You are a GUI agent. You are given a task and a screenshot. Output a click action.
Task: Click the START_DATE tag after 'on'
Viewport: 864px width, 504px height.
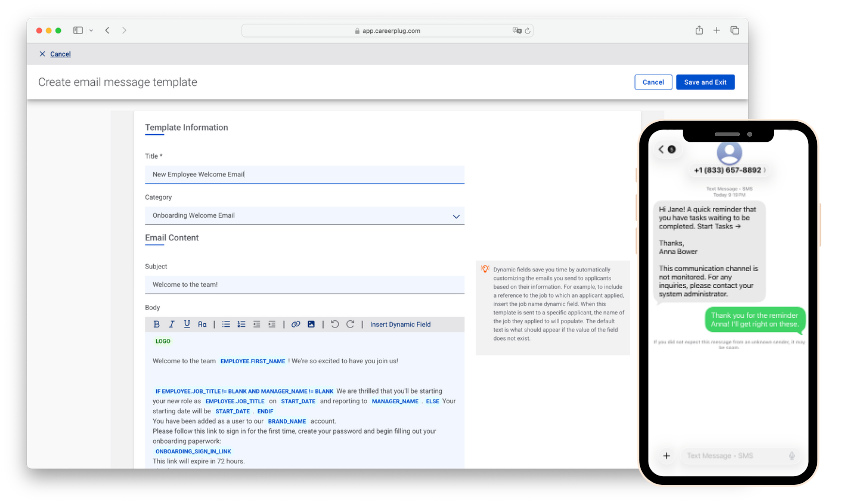tap(298, 402)
